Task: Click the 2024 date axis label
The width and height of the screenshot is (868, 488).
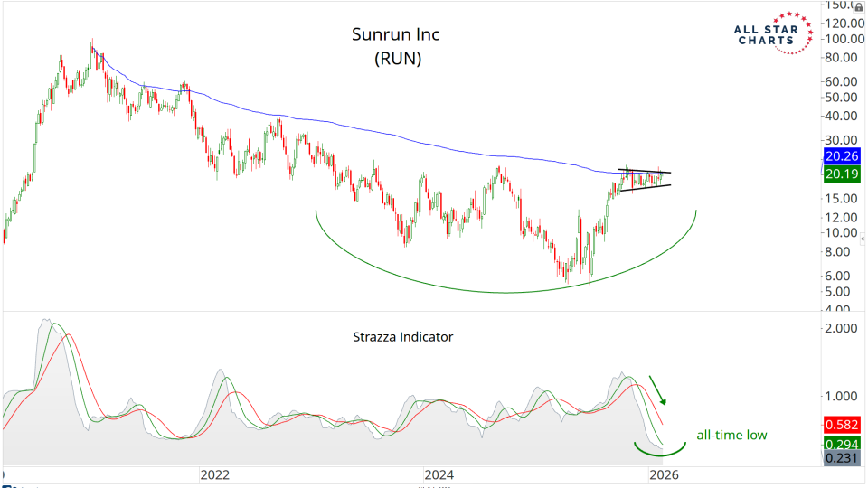Action: coord(439,474)
